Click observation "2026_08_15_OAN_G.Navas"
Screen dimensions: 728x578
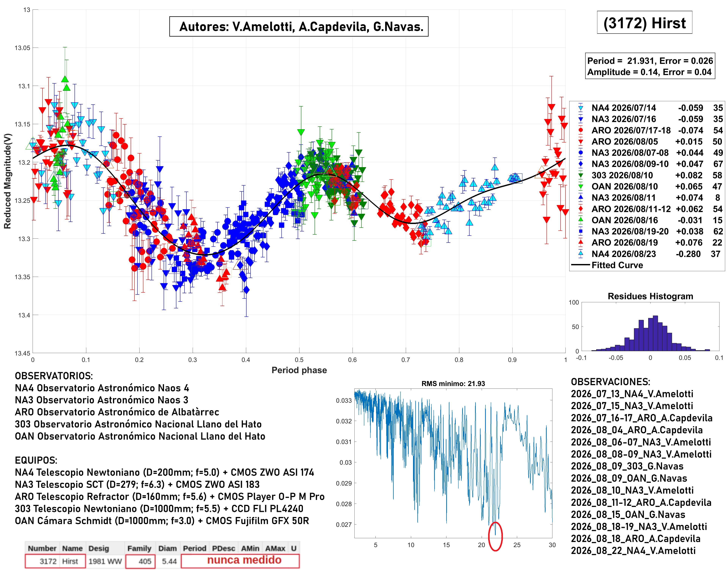(x=628, y=515)
